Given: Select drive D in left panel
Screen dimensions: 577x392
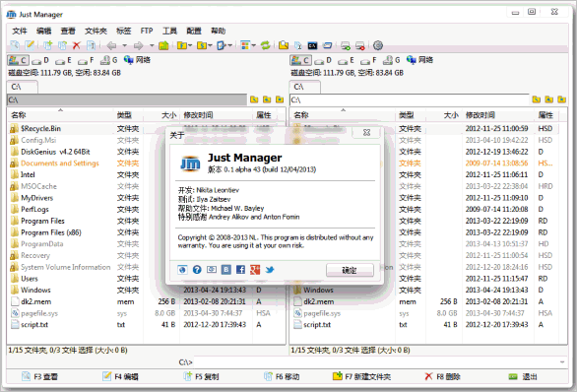Looking at the screenshot, I should pos(40,60).
